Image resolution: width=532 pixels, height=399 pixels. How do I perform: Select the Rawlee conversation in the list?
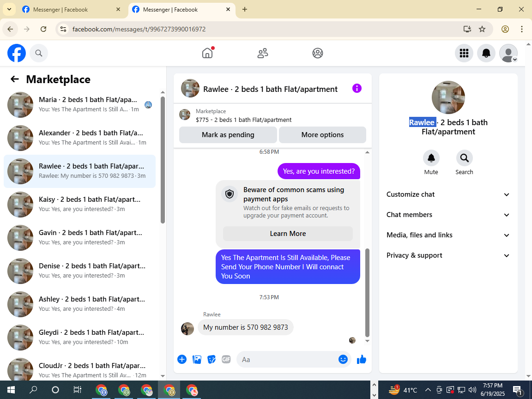pyautogui.click(x=79, y=171)
